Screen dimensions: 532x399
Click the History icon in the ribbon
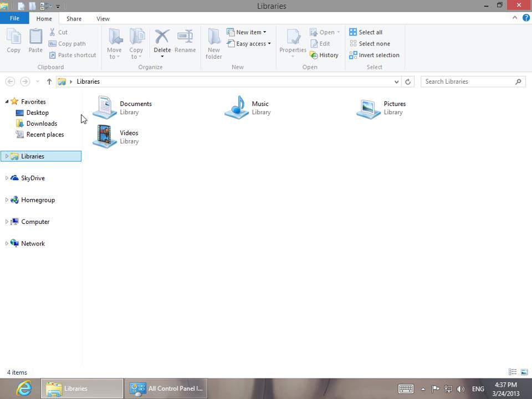pos(314,55)
